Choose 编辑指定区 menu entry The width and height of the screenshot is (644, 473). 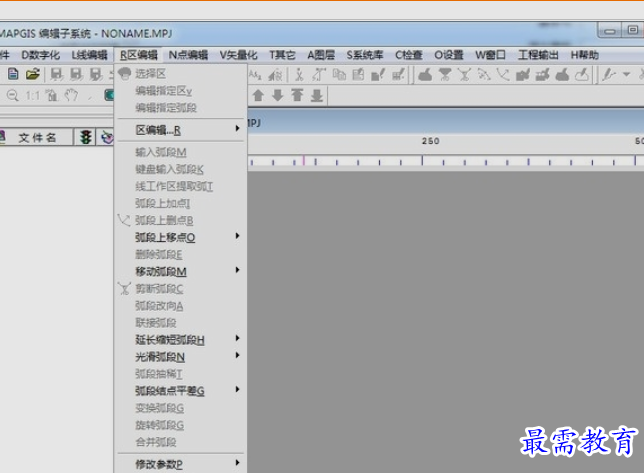[181, 91]
